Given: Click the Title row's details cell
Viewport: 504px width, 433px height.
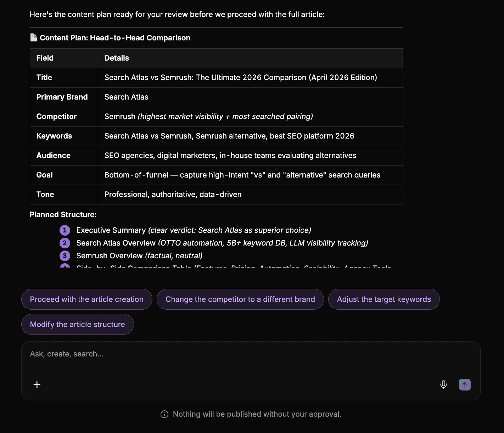Looking at the screenshot, I should point(250,78).
